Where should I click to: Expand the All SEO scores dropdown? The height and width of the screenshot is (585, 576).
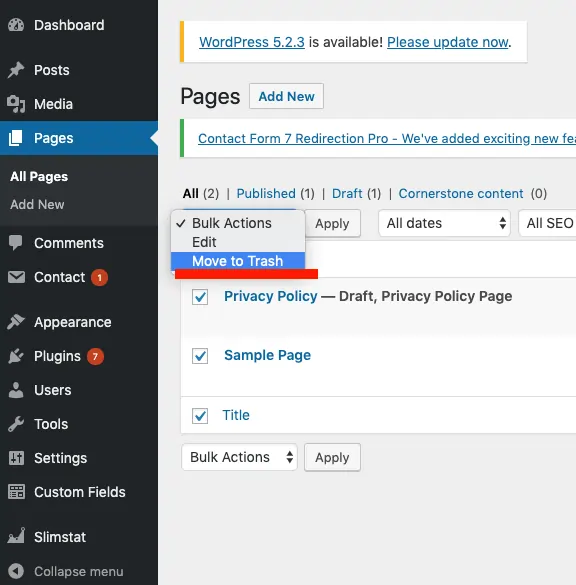point(547,223)
